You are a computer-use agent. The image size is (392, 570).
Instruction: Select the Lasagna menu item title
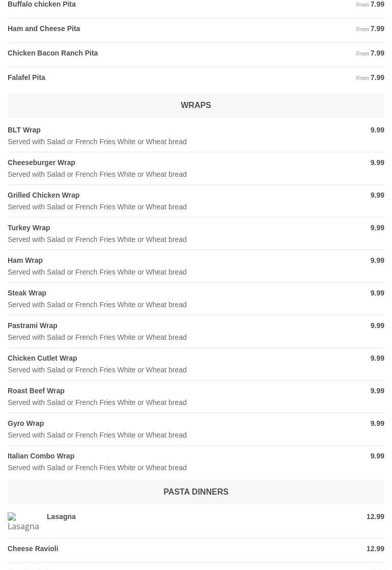point(61,517)
